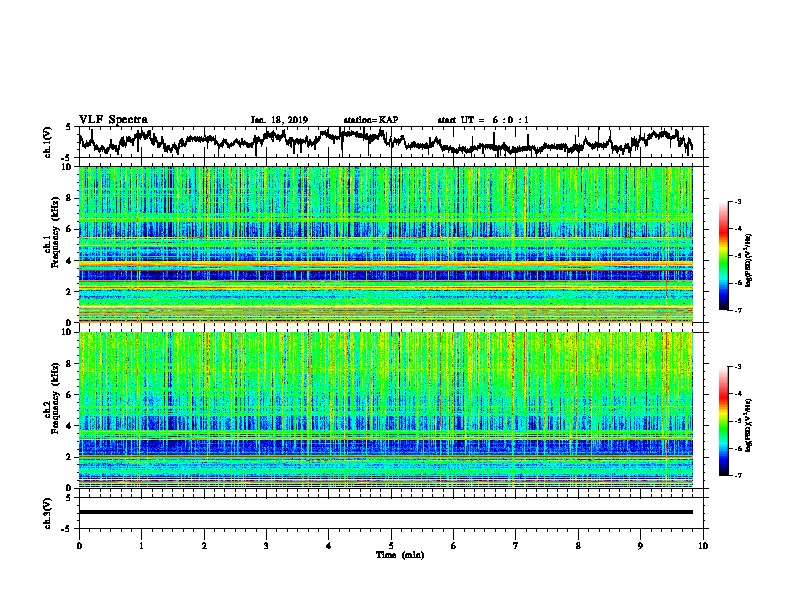The height and width of the screenshot is (612, 792).
Task: Click the '-7' label on ch.1 color bar
Action: (737, 310)
